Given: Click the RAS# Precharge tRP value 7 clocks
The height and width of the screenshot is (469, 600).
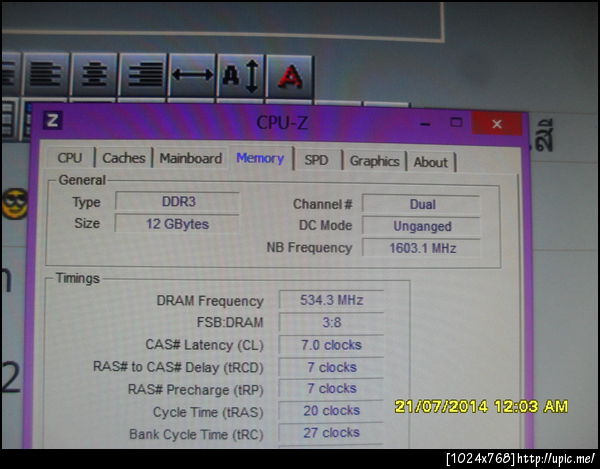Looking at the screenshot, I should 331,388.
